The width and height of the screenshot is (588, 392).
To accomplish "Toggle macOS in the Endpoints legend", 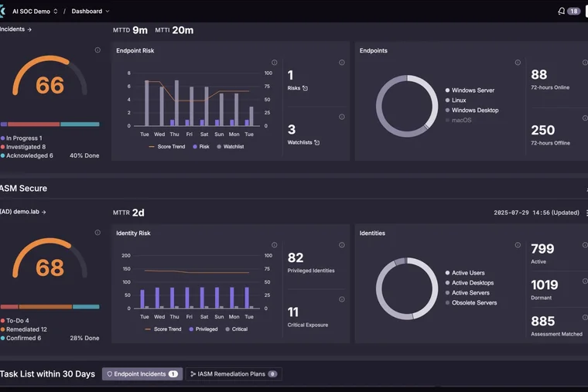I will click(458, 121).
